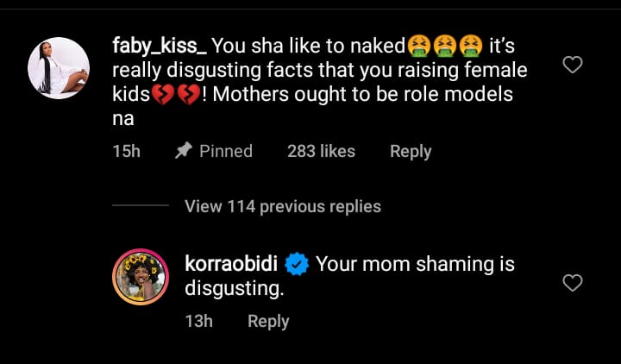Select the "Mothers ought to be role models" text

pyautogui.click(x=362, y=95)
